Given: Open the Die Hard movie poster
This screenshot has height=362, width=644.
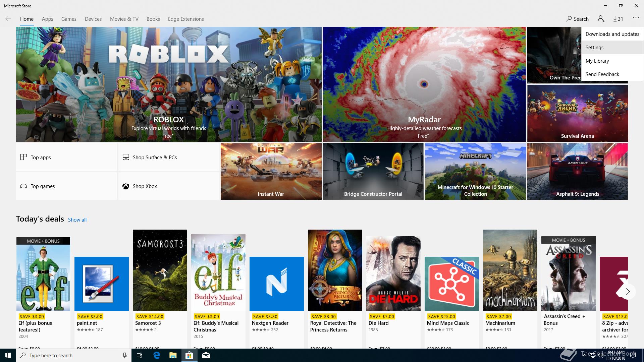Looking at the screenshot, I should click(393, 274).
